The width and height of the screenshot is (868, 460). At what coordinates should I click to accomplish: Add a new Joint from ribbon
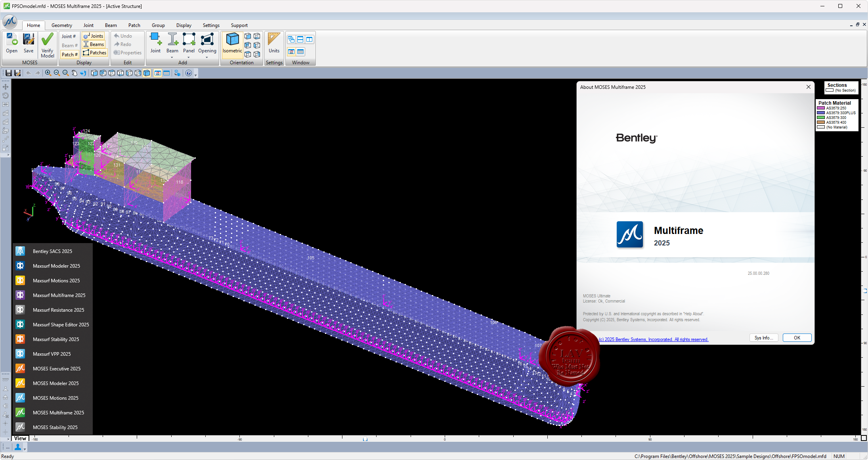point(155,43)
